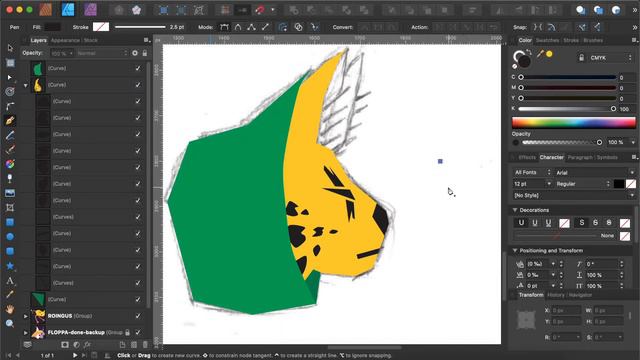
Task: Switch to the Brushes tab
Action: point(593,40)
